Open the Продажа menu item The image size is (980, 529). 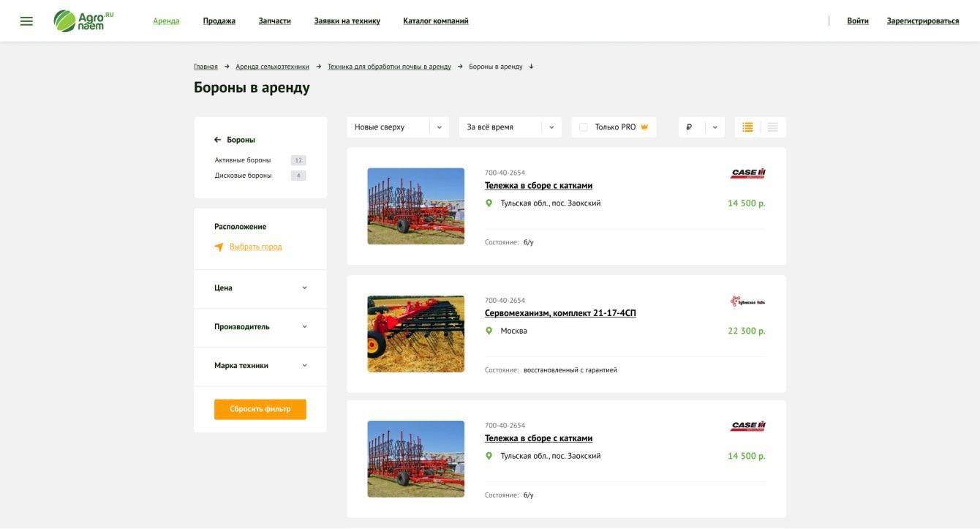(219, 21)
